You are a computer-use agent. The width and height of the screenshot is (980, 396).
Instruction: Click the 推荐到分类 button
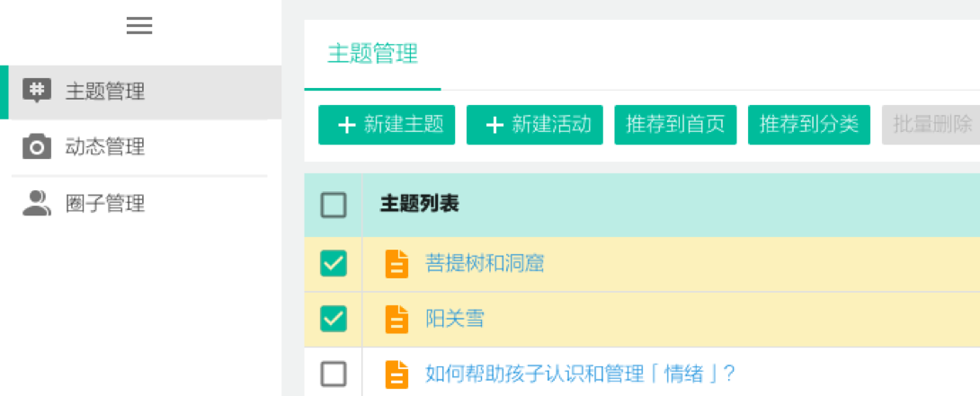point(809,125)
